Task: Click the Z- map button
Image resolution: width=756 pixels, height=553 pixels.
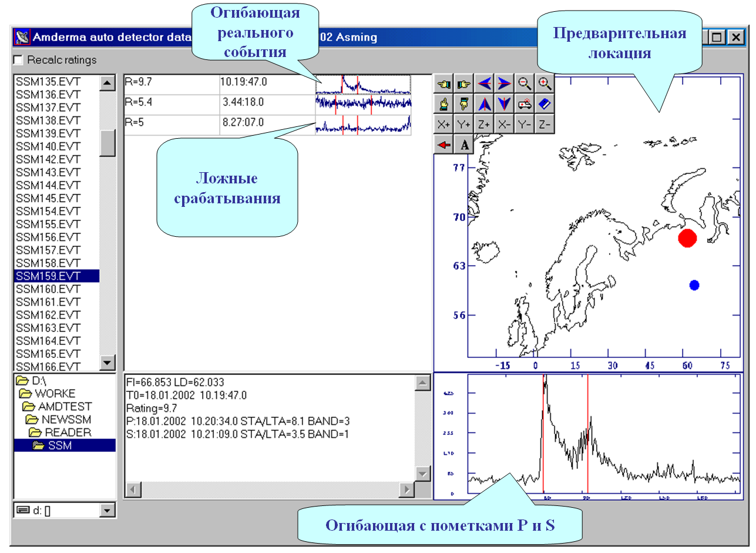Action: [545, 124]
